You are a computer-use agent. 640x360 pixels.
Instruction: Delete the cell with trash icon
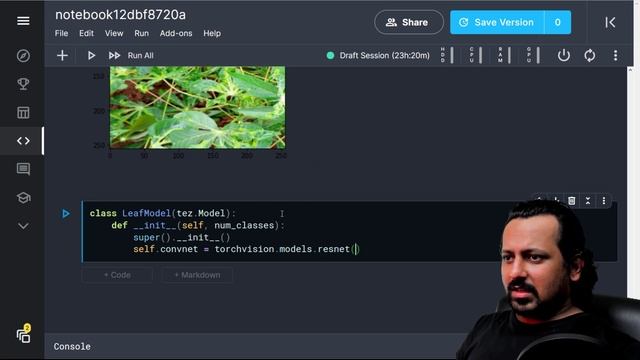(x=571, y=200)
